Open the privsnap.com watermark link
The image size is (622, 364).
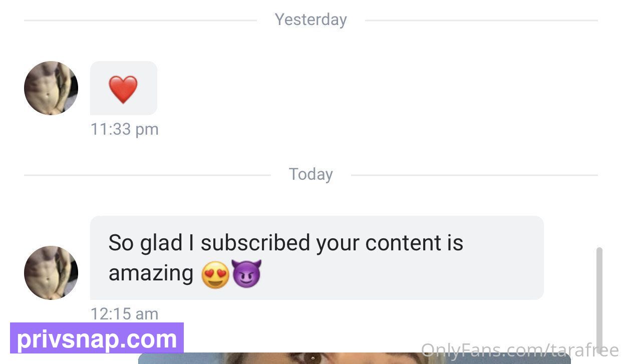click(x=97, y=339)
